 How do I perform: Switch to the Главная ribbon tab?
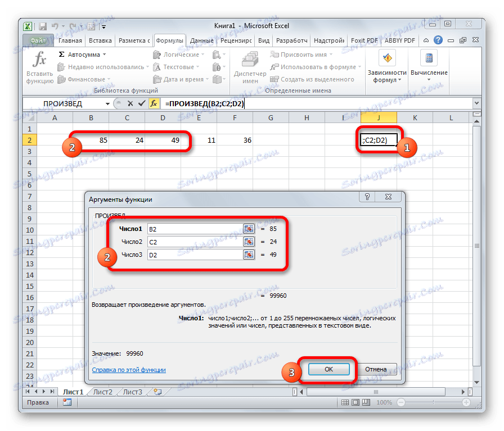point(70,40)
